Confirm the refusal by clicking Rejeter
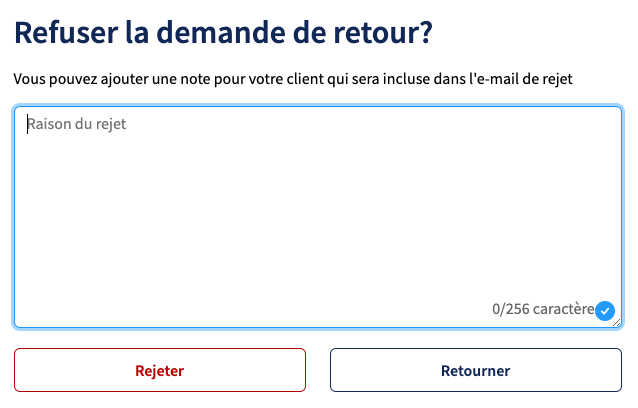This screenshot has width=638, height=408. pos(160,370)
